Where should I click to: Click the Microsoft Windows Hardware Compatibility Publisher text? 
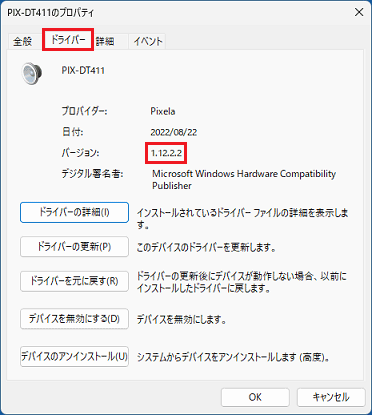click(244, 180)
